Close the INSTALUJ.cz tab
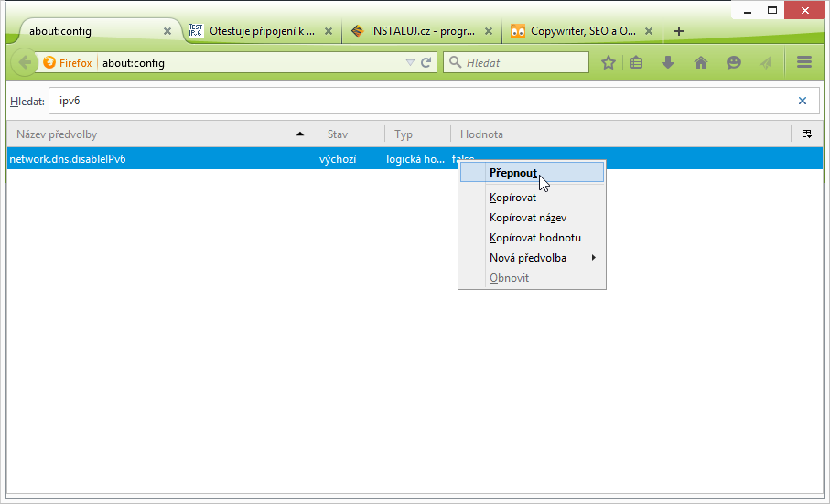830x504 pixels. (489, 31)
